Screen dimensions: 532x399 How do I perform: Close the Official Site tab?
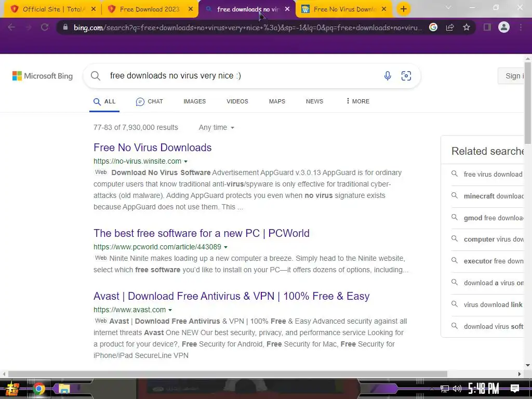point(94,9)
